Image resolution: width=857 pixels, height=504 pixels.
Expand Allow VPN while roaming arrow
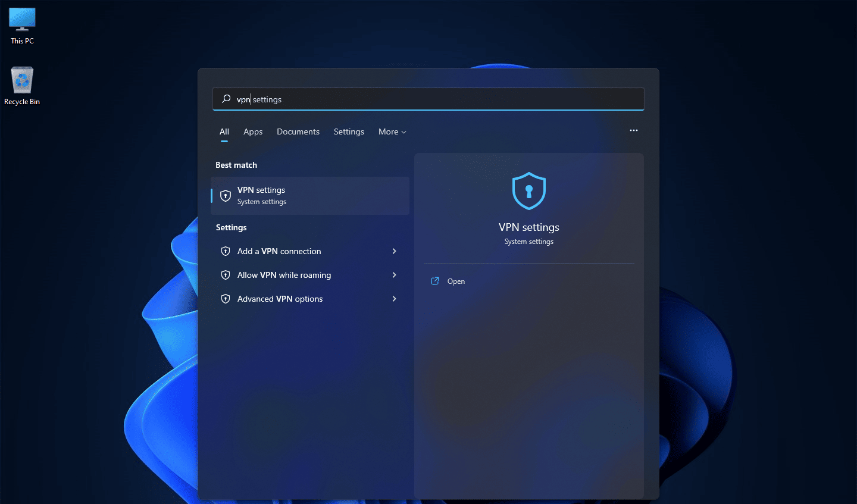click(394, 275)
